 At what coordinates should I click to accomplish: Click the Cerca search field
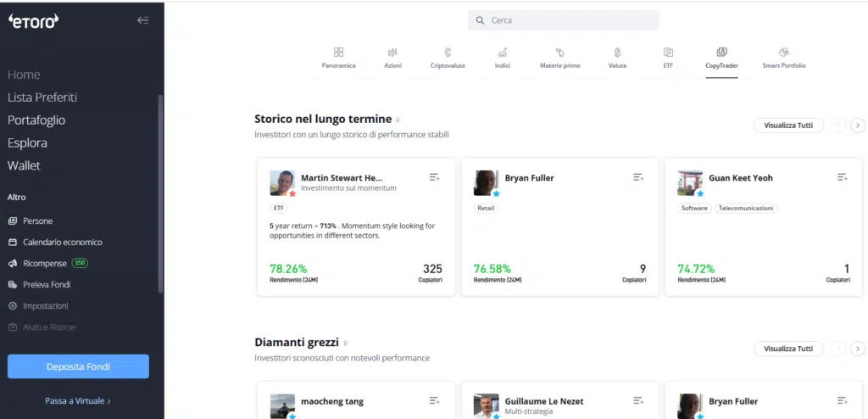point(564,20)
